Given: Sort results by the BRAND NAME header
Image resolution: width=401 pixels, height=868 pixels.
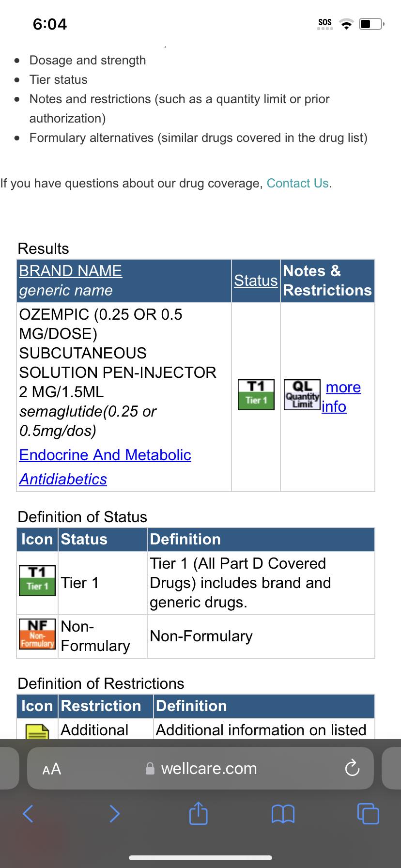Looking at the screenshot, I should pyautogui.click(x=71, y=271).
